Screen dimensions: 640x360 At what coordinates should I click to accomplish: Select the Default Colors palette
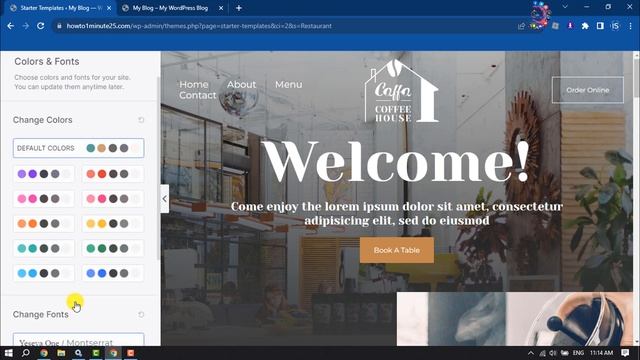78,148
